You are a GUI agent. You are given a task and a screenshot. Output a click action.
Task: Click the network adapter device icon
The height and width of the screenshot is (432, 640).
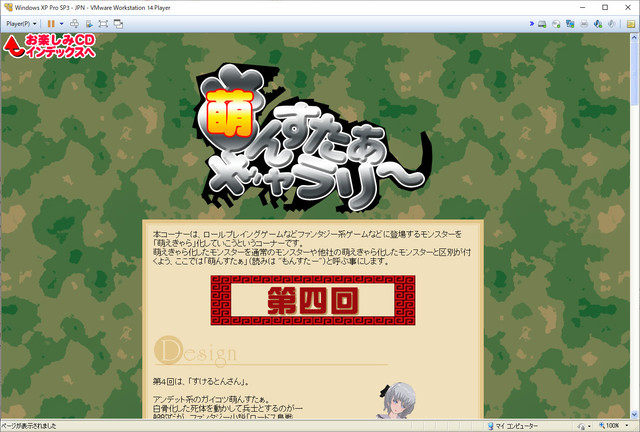point(570,24)
